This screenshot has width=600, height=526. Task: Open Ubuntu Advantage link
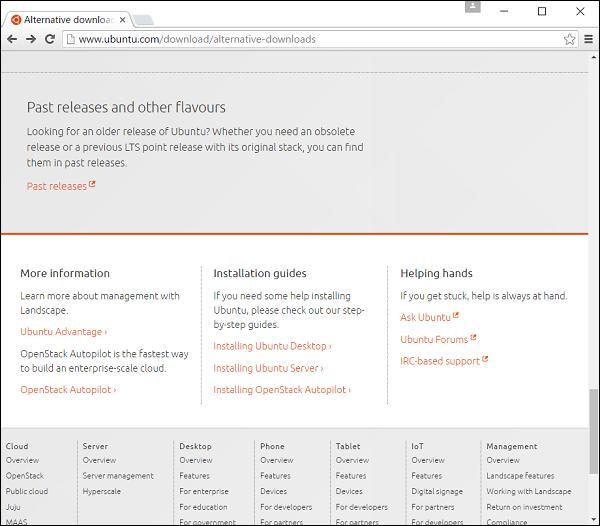click(x=63, y=332)
